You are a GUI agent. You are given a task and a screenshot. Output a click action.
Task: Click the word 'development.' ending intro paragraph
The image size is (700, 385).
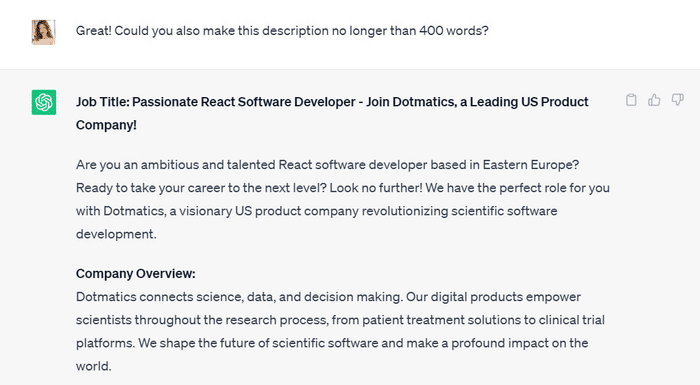point(116,234)
